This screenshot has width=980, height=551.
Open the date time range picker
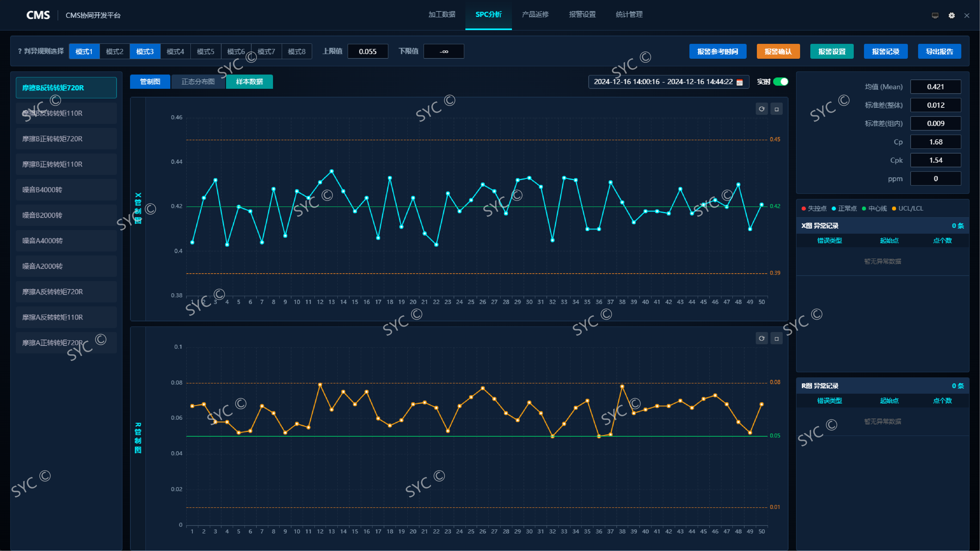pos(663,82)
